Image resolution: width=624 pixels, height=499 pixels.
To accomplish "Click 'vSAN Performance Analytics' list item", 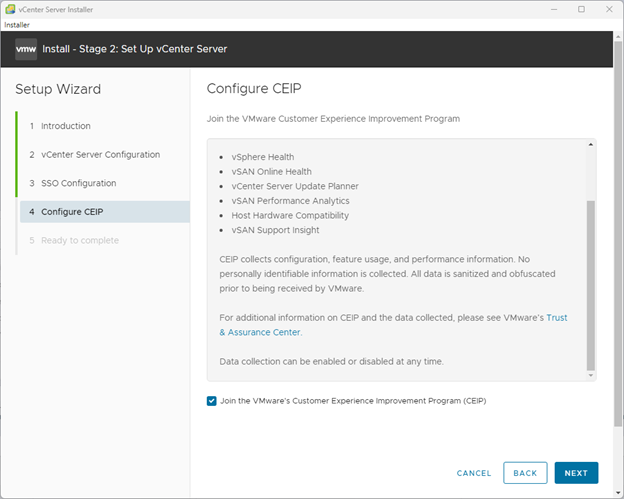I will click(x=291, y=201).
